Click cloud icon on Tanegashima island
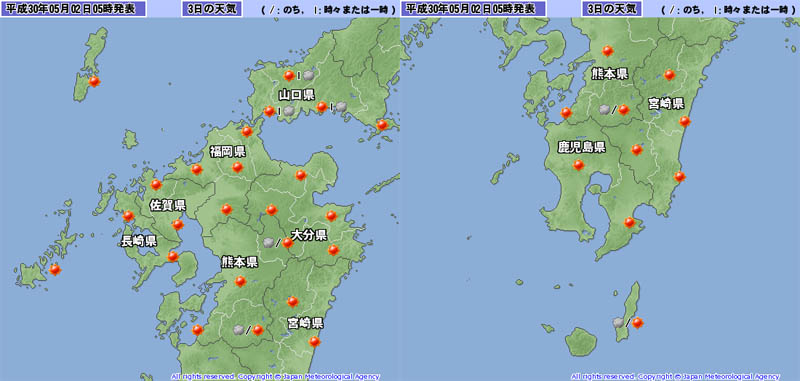 tap(618, 322)
